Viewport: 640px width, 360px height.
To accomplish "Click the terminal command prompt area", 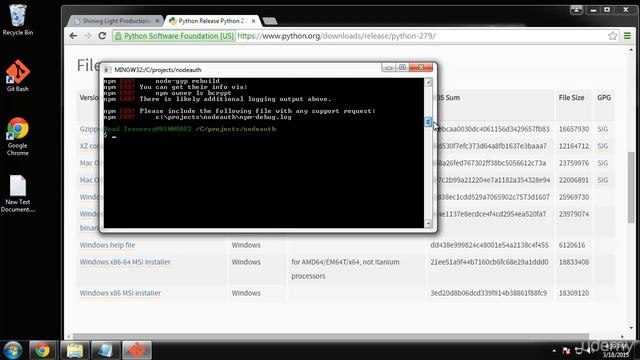I will click(x=264, y=153).
